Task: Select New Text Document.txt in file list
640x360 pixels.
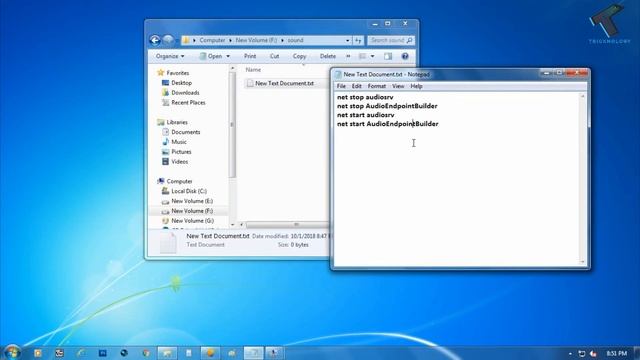Action: click(284, 83)
